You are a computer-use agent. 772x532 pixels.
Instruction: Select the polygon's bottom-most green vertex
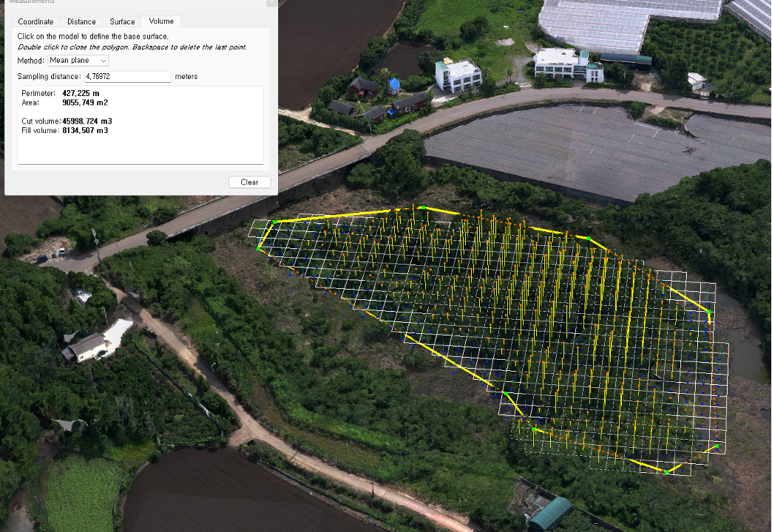click(x=666, y=471)
